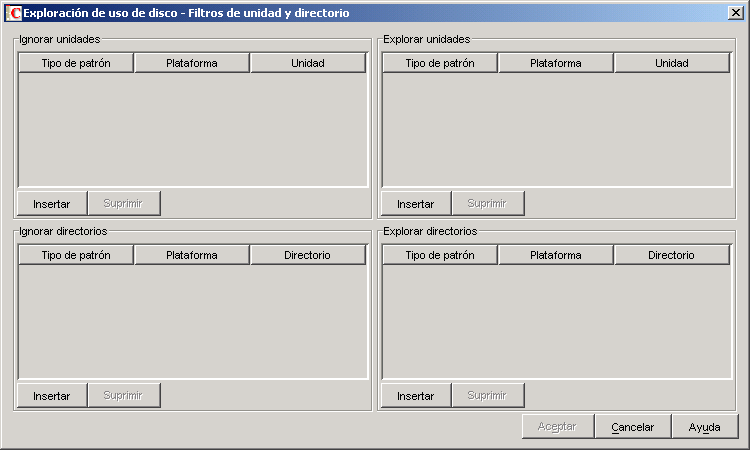Select Directorio header in Explorar directorios
Image resolution: width=750 pixels, height=450 pixels.
pyautogui.click(x=672, y=255)
